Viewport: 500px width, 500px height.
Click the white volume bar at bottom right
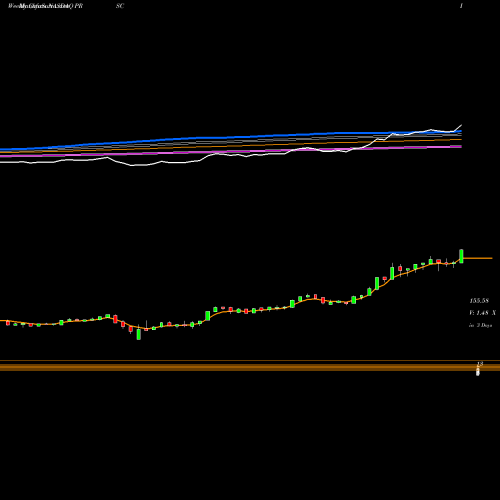coord(478,372)
